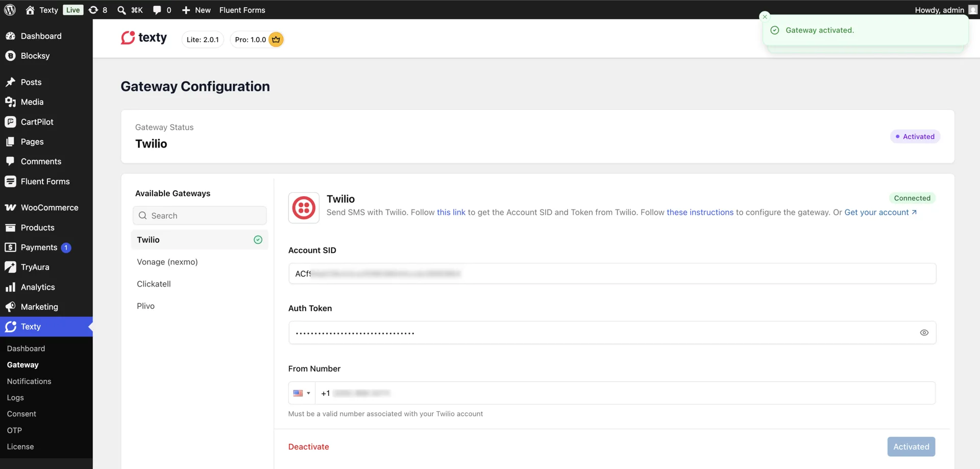The image size is (980, 469).
Task: Click the updates icon showing 8
Action: [93, 10]
